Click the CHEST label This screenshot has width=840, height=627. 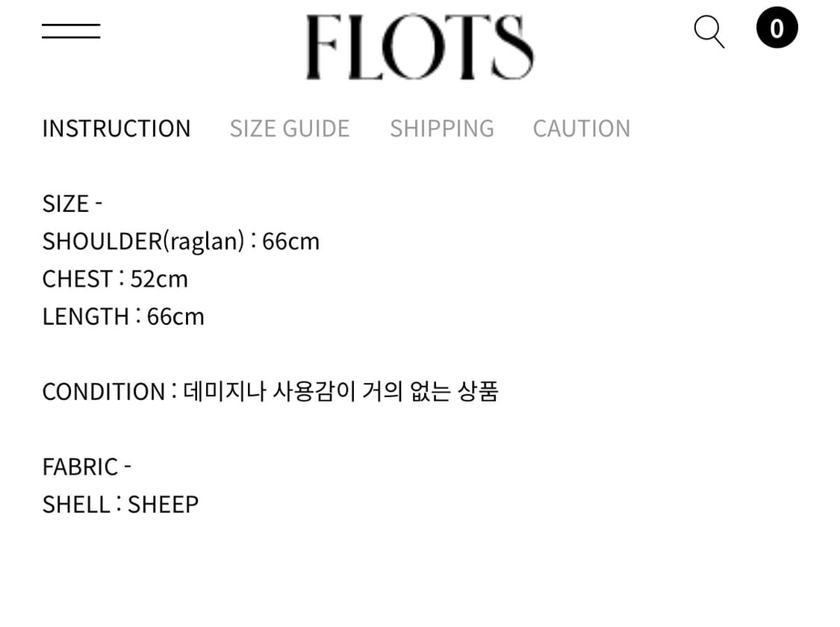coord(77,279)
